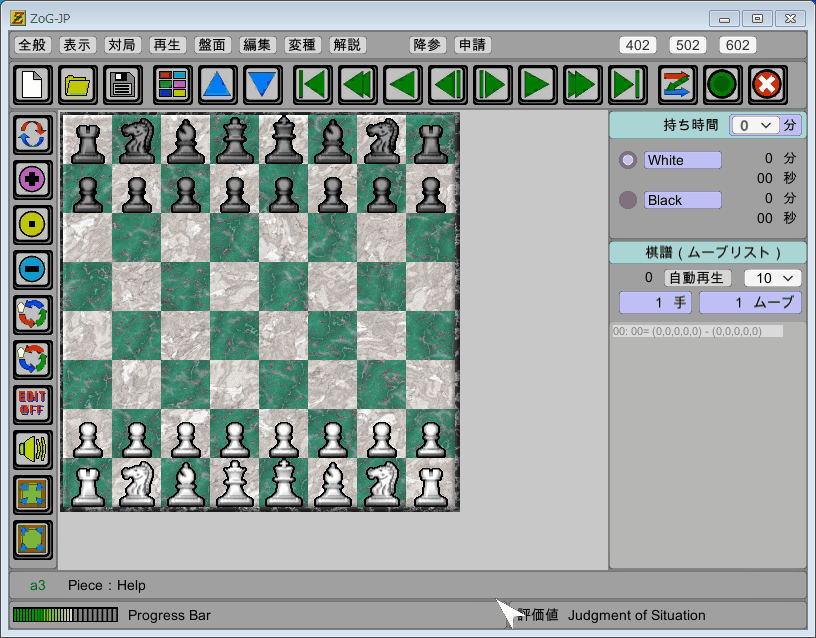Click the 申請 request button
Image resolution: width=816 pixels, height=638 pixels.
tap(472, 45)
